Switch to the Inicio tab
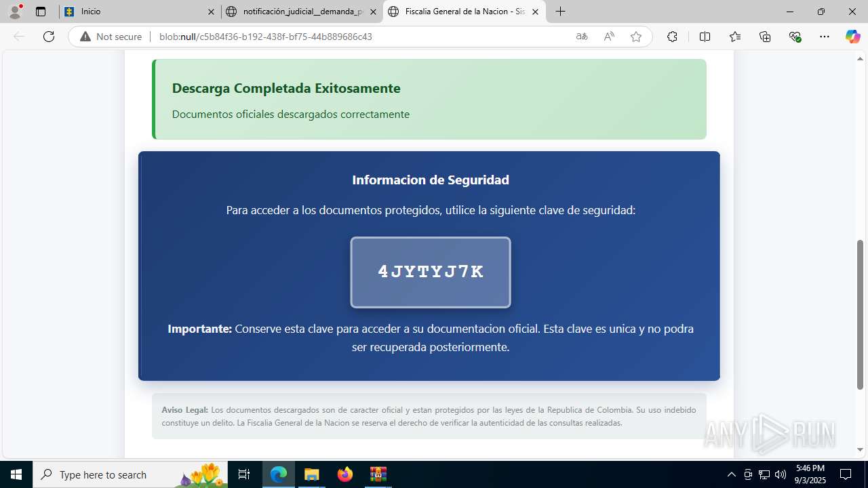 (x=139, y=12)
